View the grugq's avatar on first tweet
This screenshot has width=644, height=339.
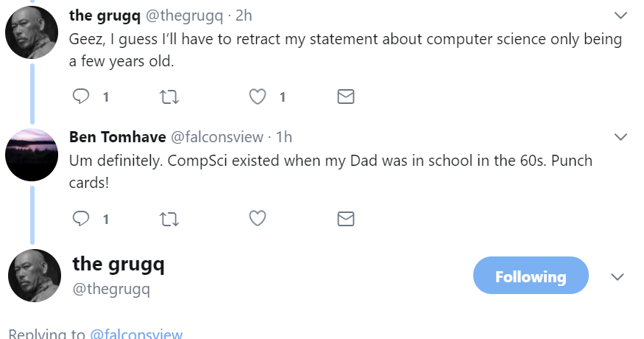tap(32, 32)
